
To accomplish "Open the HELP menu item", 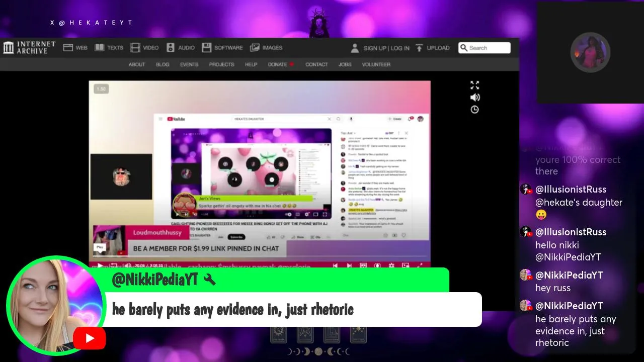I will point(251,64).
